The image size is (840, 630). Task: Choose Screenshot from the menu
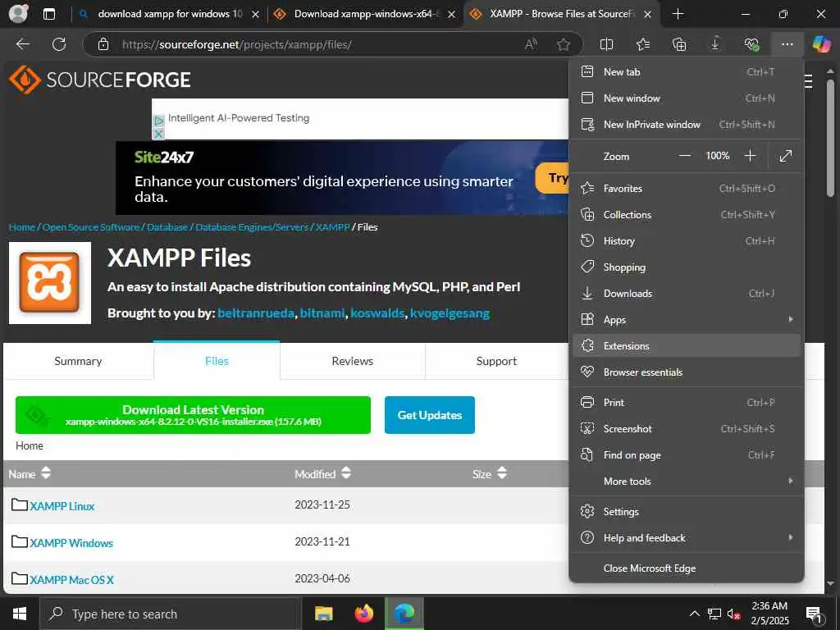(687, 428)
